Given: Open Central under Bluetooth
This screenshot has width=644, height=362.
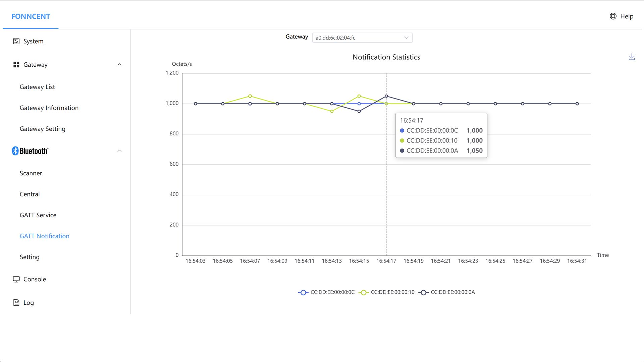Looking at the screenshot, I should pyautogui.click(x=30, y=194).
